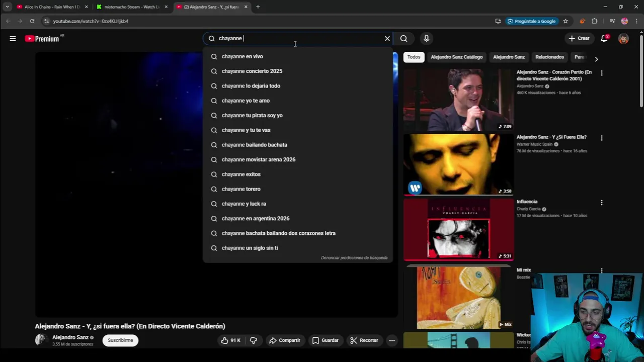
Task: Select suggestion chayanne yo te amo
Action: tap(298, 101)
